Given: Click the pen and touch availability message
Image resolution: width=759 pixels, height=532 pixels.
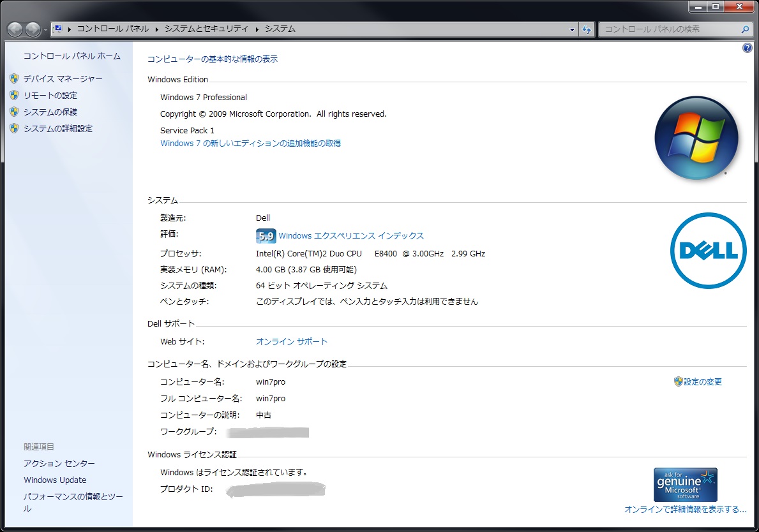Looking at the screenshot, I should point(367,301).
